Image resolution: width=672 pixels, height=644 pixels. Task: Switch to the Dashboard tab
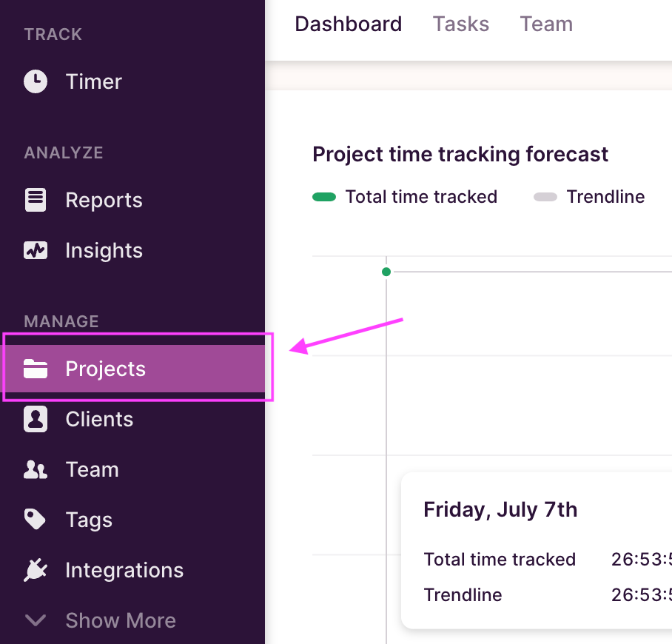click(348, 24)
